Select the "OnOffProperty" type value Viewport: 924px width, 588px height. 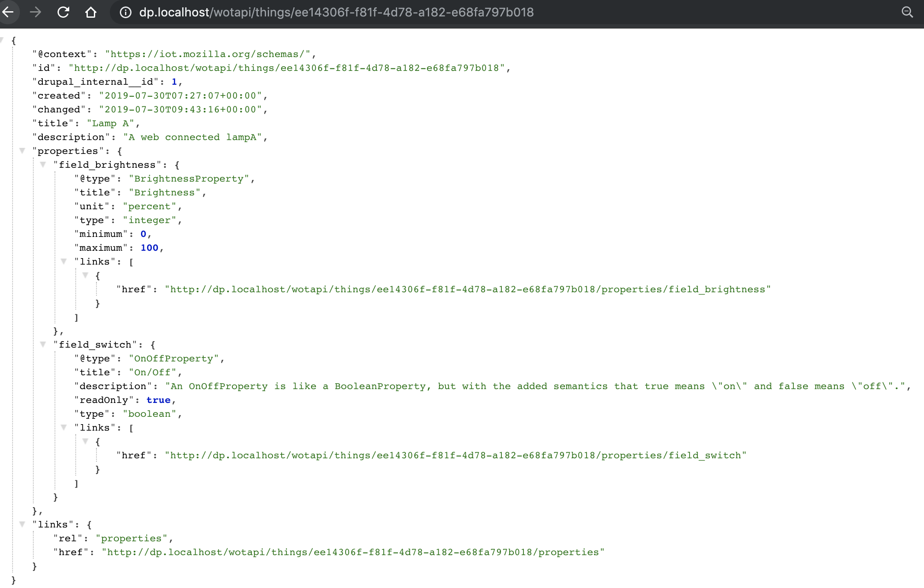174,358
